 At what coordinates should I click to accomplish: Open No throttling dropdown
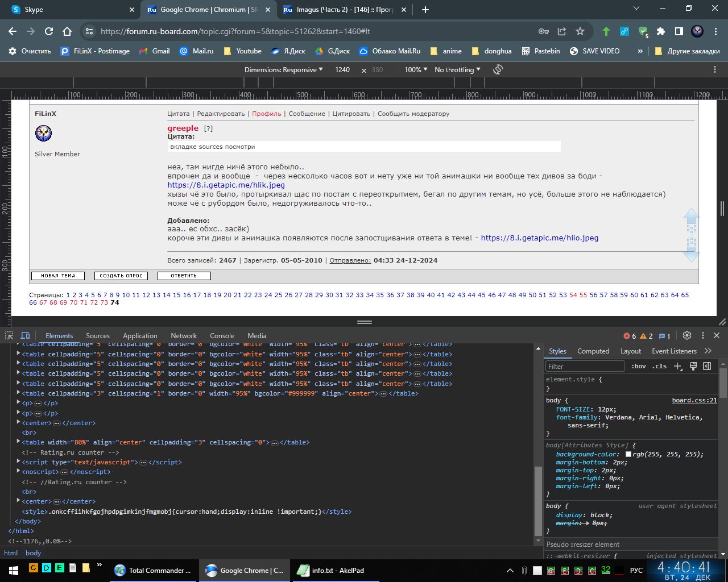tap(457, 69)
